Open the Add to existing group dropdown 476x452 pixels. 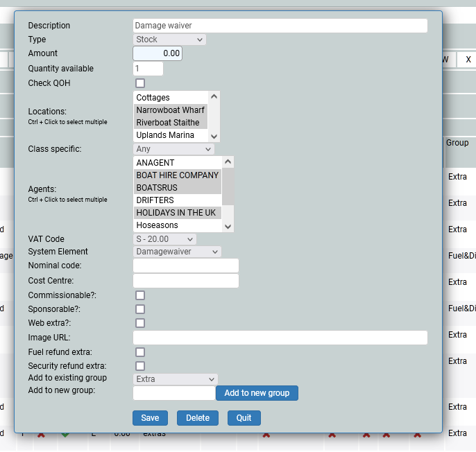click(175, 379)
